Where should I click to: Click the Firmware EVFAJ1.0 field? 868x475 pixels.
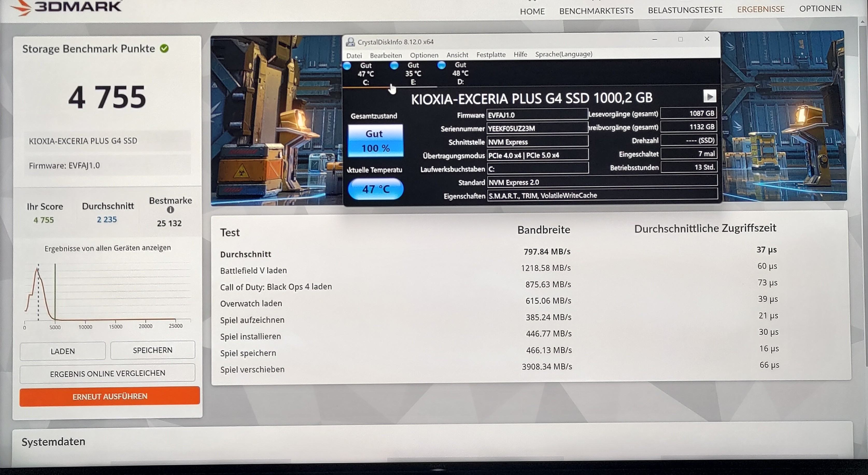tap(537, 115)
